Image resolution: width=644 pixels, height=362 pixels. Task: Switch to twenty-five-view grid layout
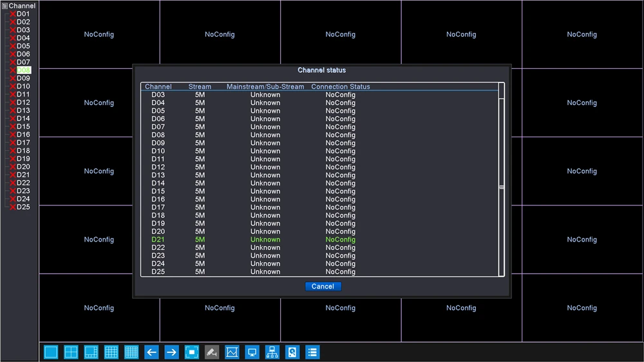(x=131, y=352)
